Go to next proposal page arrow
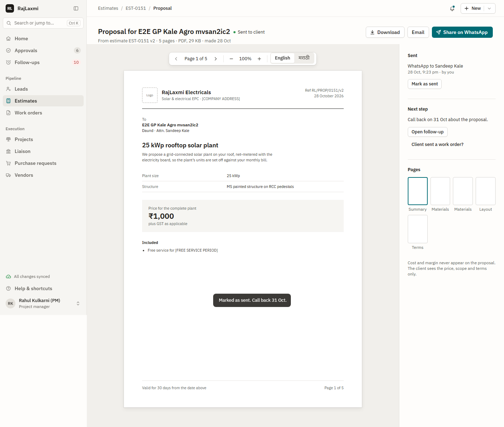The image size is (504, 427). pos(216,59)
